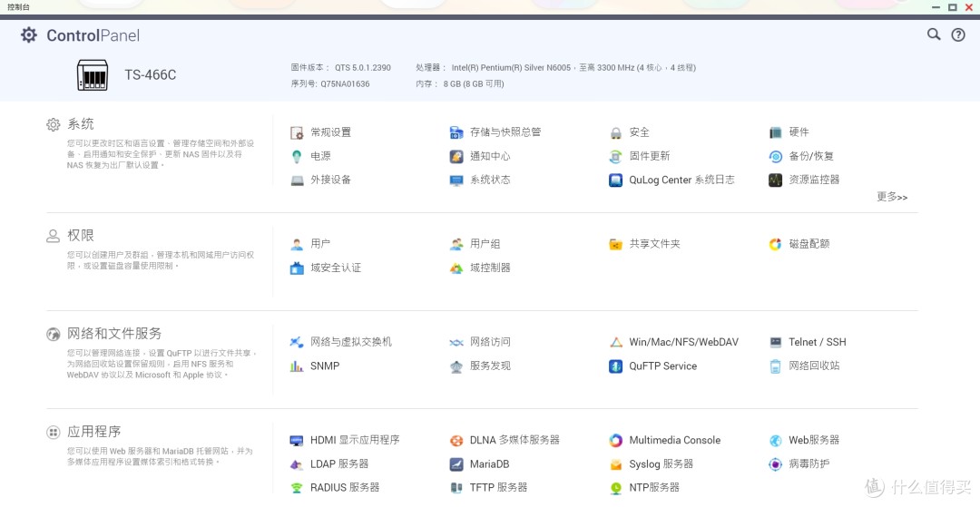Open the LDAP 服务器 icon
980x507 pixels.
(x=297, y=464)
